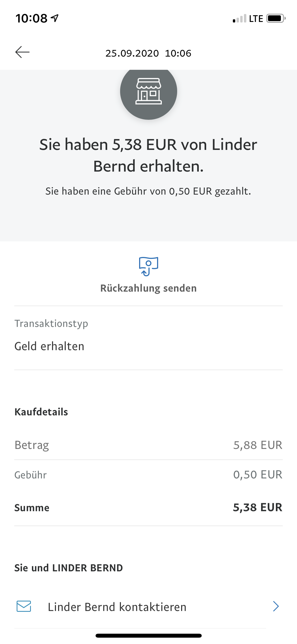Select "Linder Bernd kontaktieren" text link

[117, 607]
